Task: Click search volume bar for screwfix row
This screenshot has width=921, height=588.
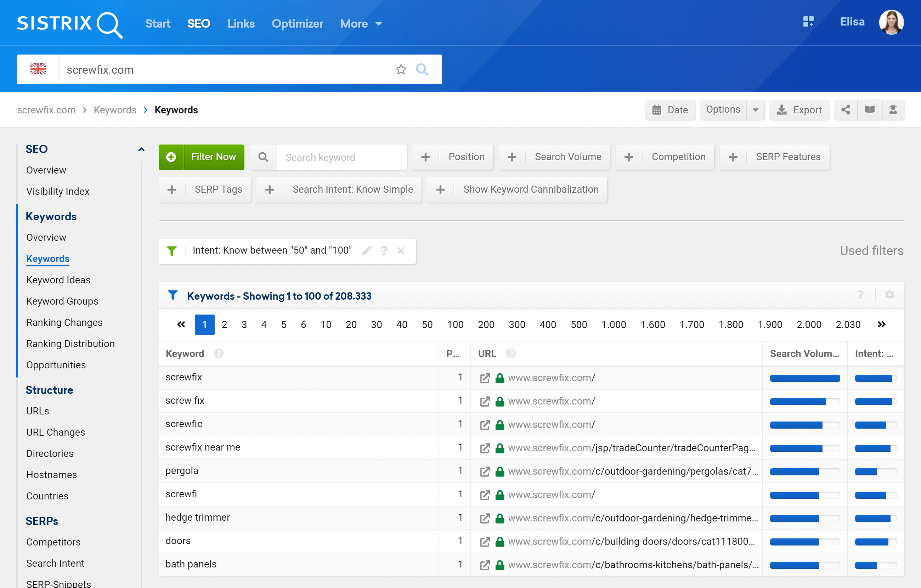Action: click(x=805, y=378)
